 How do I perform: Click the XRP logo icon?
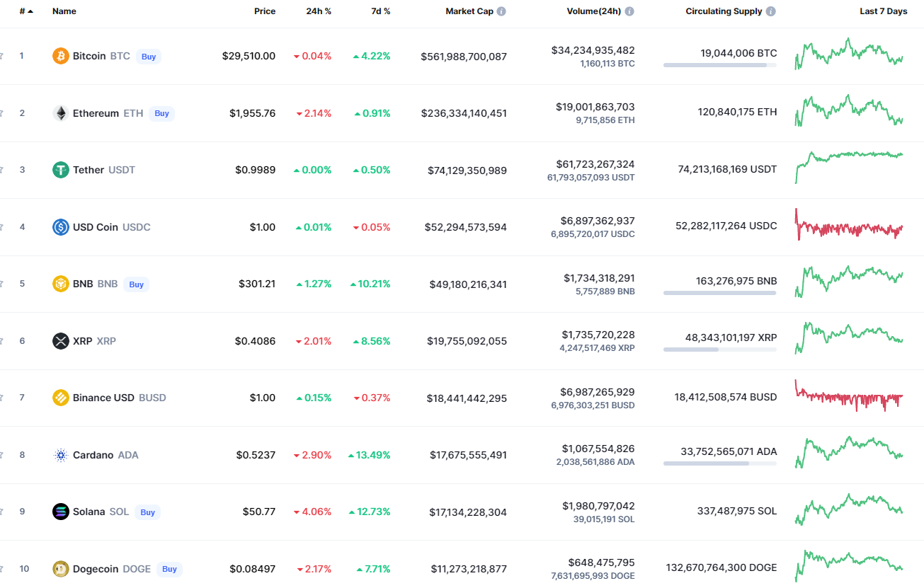61,341
